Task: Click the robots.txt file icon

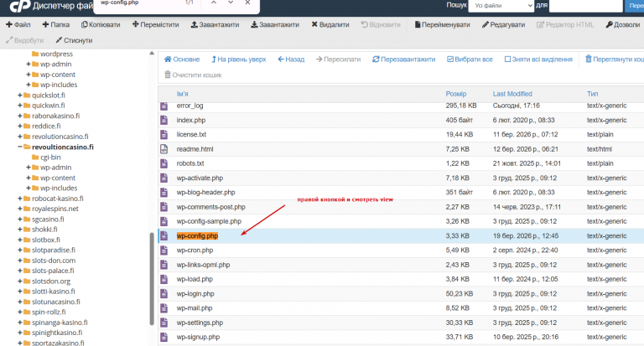Action: coord(164,163)
